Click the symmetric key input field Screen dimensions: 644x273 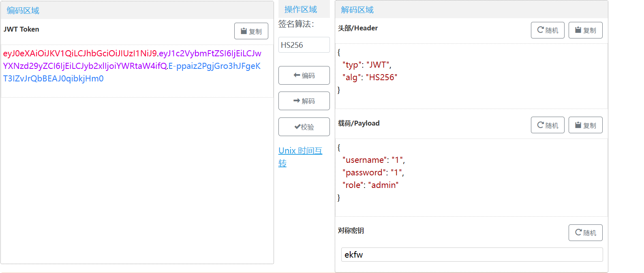tap(472, 255)
